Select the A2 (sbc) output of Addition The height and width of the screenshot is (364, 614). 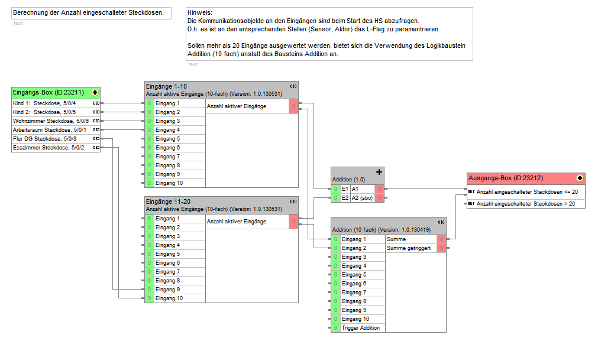pyautogui.click(x=362, y=198)
